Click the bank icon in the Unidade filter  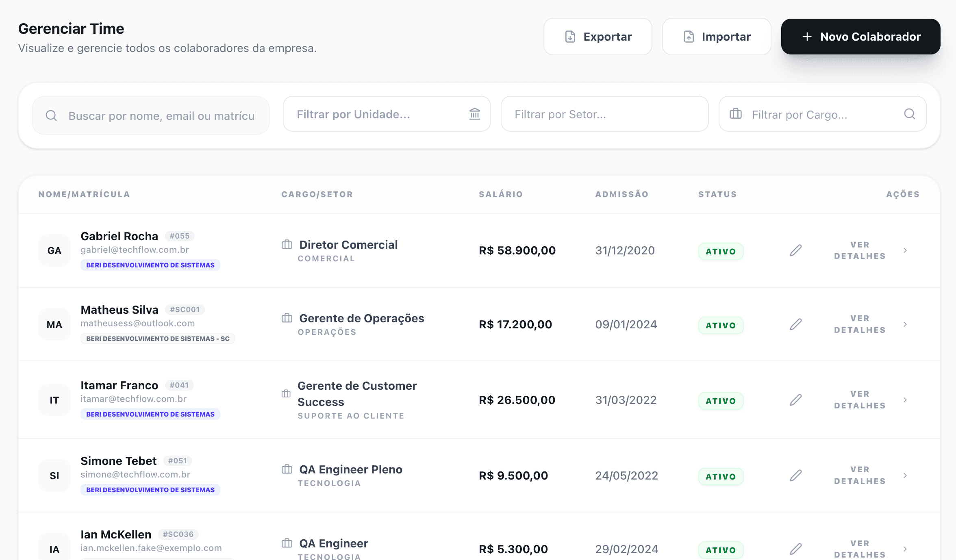tap(475, 114)
